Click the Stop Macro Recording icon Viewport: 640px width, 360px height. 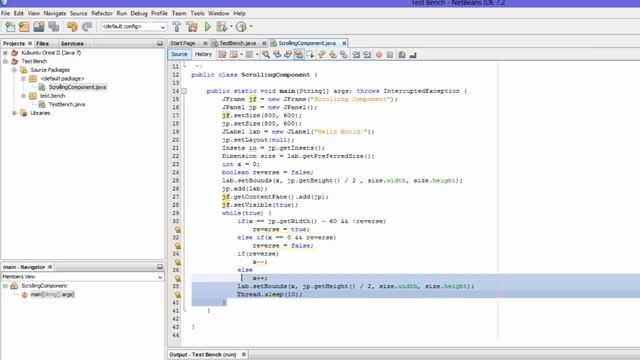(390, 55)
